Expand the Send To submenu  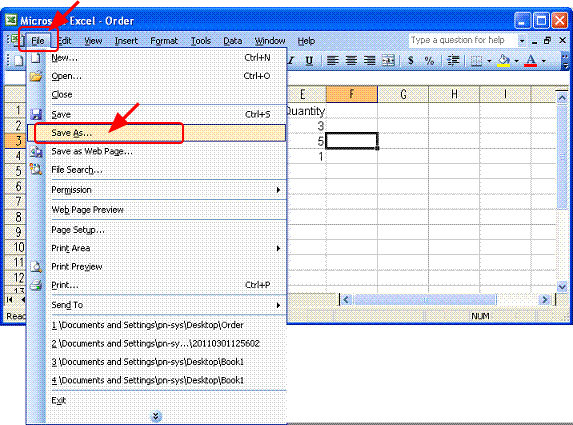tap(278, 305)
